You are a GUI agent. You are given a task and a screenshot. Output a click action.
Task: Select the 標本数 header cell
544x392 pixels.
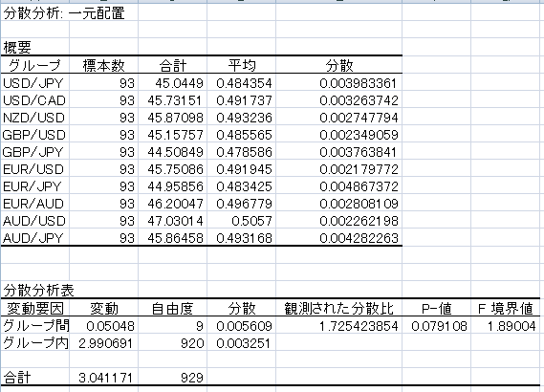[x=103, y=65]
